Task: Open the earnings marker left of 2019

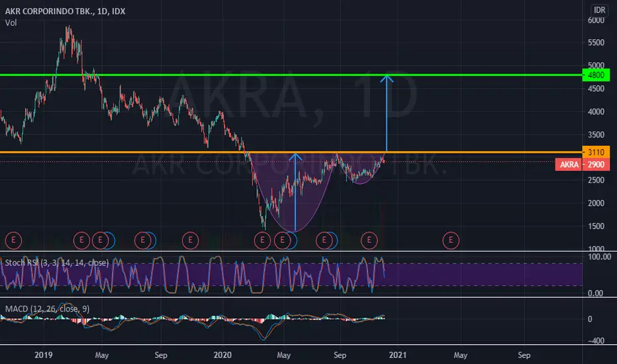Action: pos(13,240)
